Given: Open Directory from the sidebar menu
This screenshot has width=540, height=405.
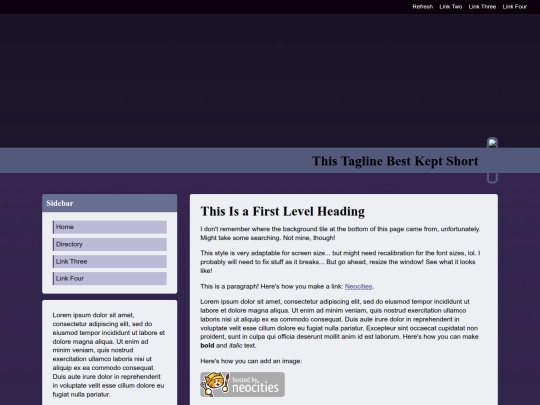Looking at the screenshot, I should 110,244.
